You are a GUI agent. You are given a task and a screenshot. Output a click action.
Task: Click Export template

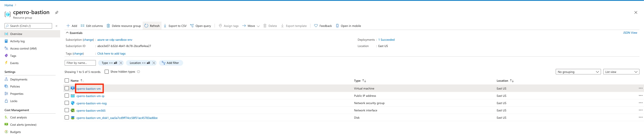pos(294,26)
